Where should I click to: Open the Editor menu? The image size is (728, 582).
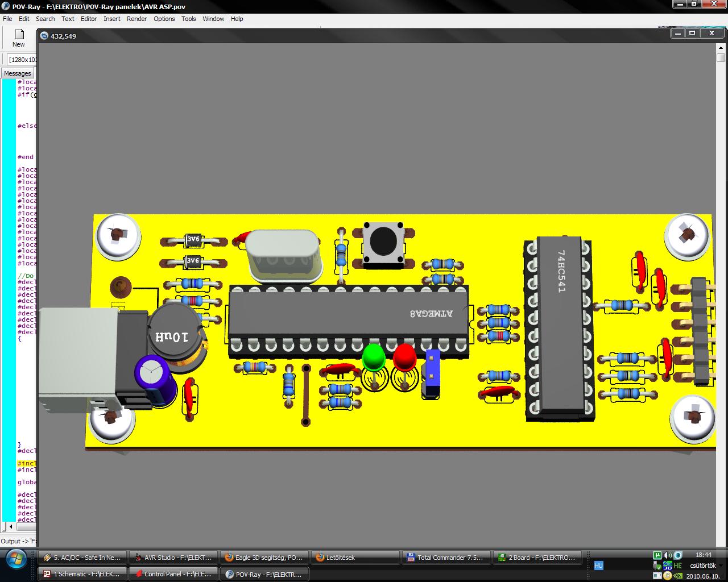tap(89, 19)
